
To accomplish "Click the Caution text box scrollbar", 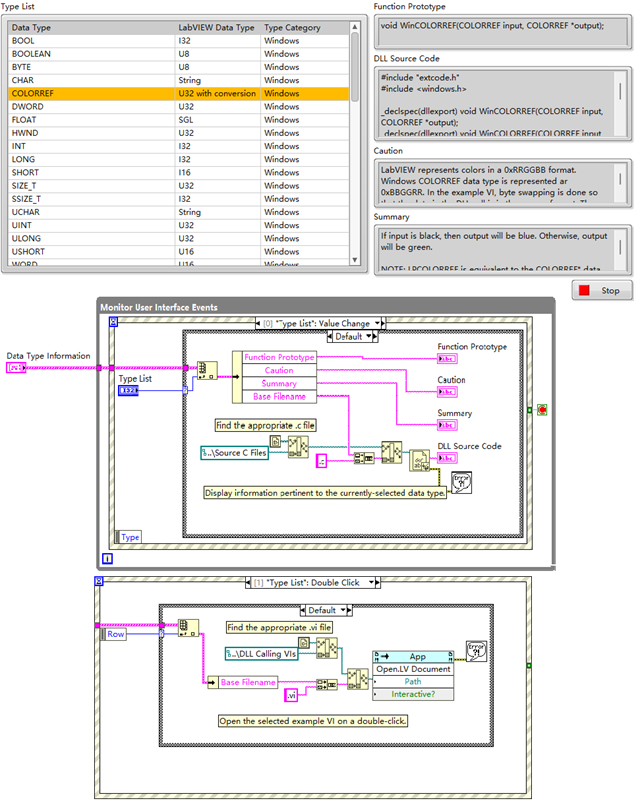I will (620, 179).
